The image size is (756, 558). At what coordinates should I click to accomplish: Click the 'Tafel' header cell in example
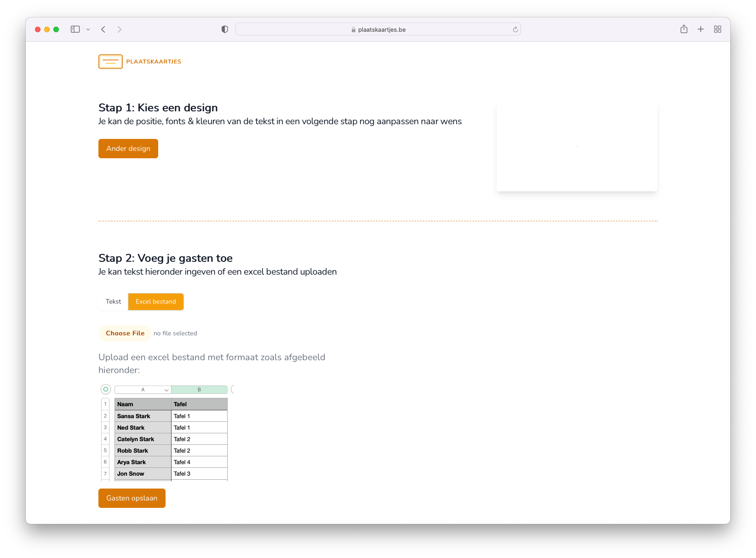[x=199, y=404]
